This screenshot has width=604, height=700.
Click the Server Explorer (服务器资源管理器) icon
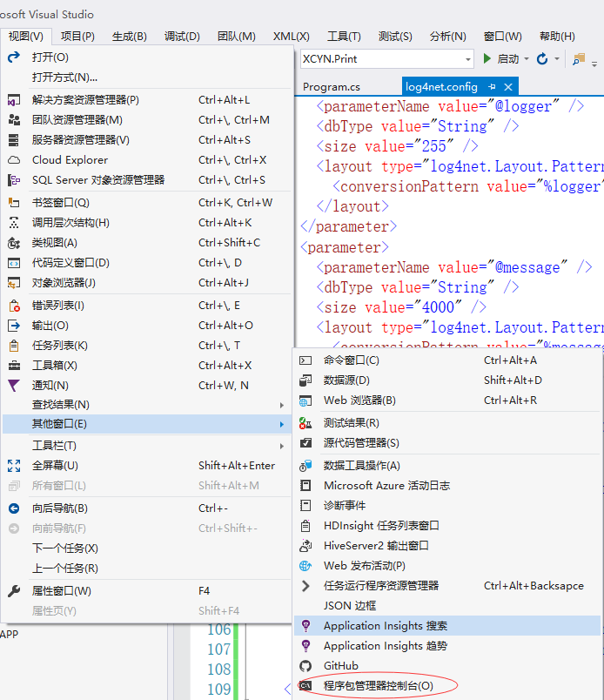[14, 139]
